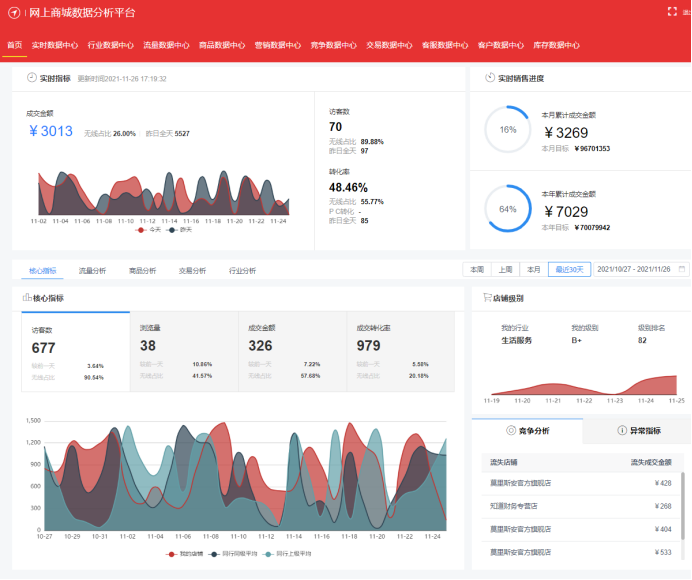Screen dimensions: 692x580
Task: Select the 最近30天 time range button
Action: click(569, 269)
